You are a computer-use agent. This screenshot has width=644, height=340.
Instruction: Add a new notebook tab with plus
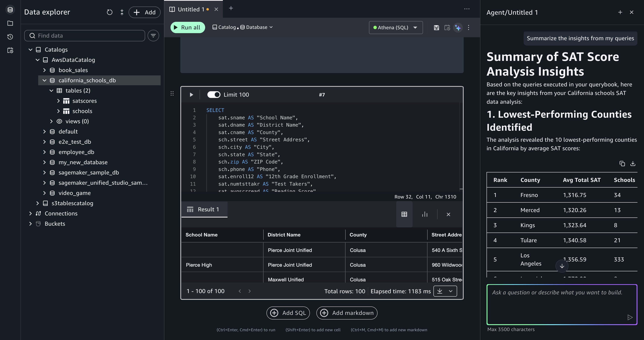coord(231,8)
